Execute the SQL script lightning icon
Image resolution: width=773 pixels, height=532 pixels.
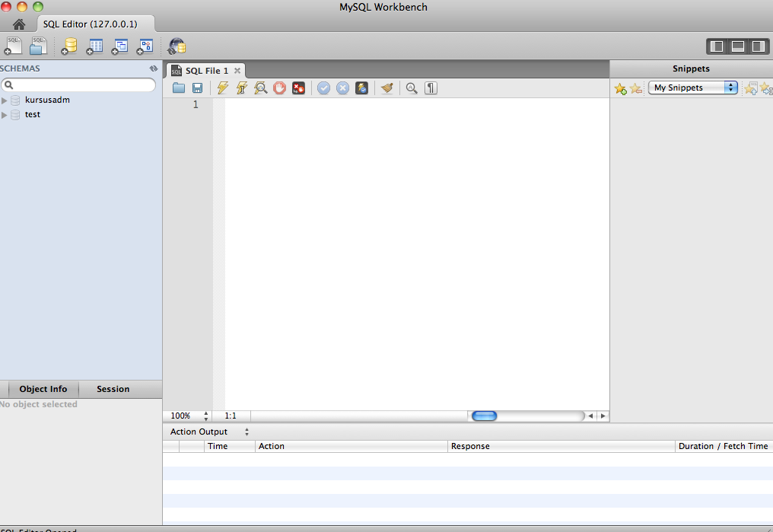point(222,88)
